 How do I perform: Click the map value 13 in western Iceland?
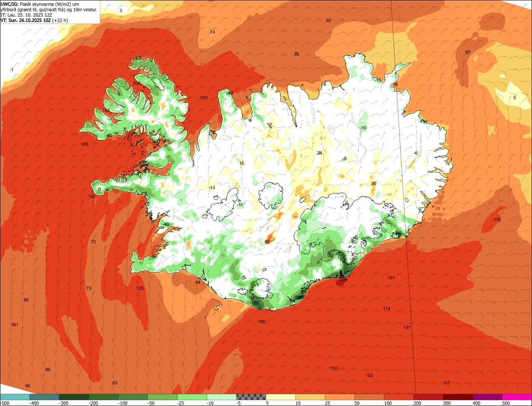click(212, 188)
